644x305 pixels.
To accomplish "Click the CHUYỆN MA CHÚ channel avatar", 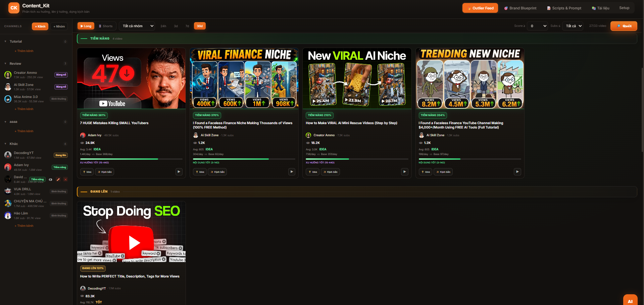I will (8, 203).
